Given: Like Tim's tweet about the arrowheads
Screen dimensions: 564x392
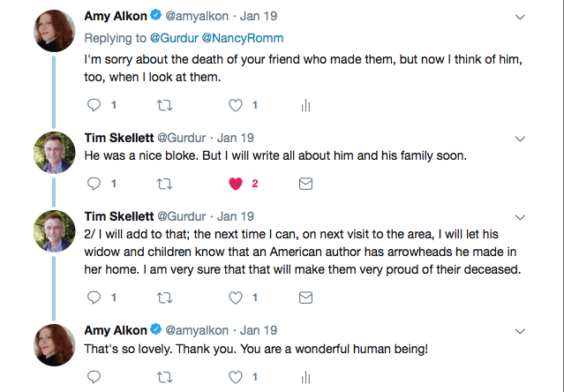Looking at the screenshot, I should [236, 298].
